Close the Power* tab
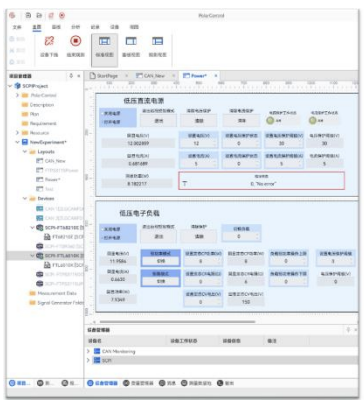Image resolution: width=364 pixels, height=408 pixels. point(216,76)
